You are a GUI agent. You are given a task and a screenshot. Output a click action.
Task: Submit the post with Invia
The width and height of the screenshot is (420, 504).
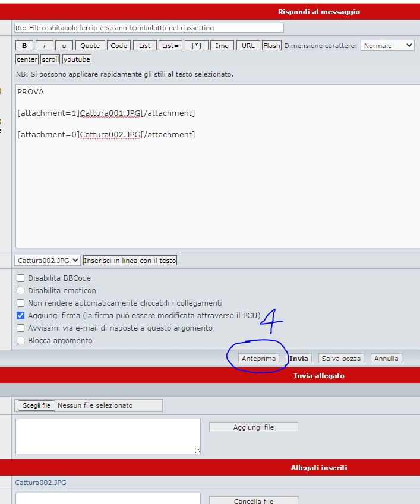click(299, 359)
